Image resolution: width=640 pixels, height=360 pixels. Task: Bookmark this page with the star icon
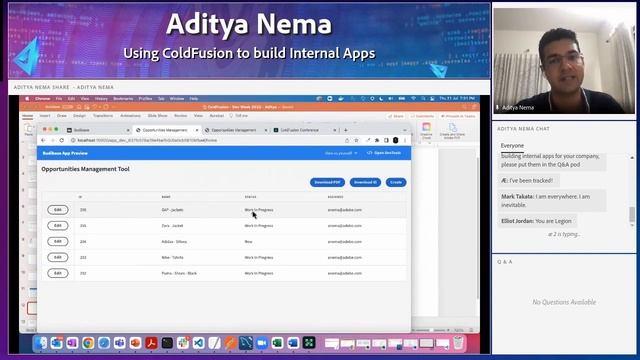point(356,140)
